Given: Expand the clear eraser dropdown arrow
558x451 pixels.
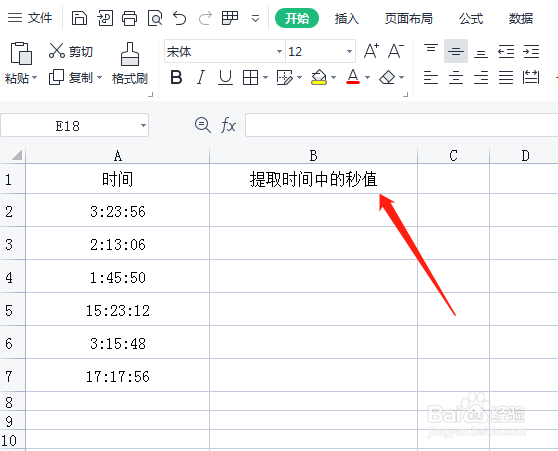Looking at the screenshot, I should coord(401,77).
